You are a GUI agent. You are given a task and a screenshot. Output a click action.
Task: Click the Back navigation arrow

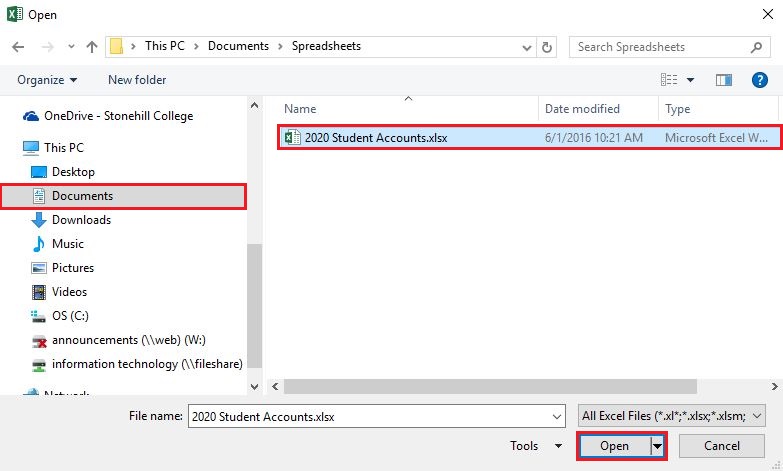[18, 47]
